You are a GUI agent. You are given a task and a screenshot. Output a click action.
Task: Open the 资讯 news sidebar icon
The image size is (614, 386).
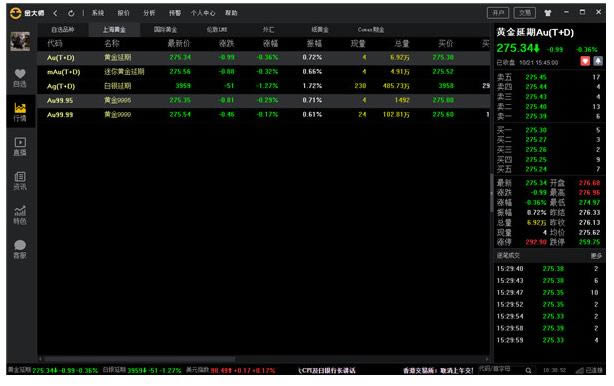[x=20, y=181]
